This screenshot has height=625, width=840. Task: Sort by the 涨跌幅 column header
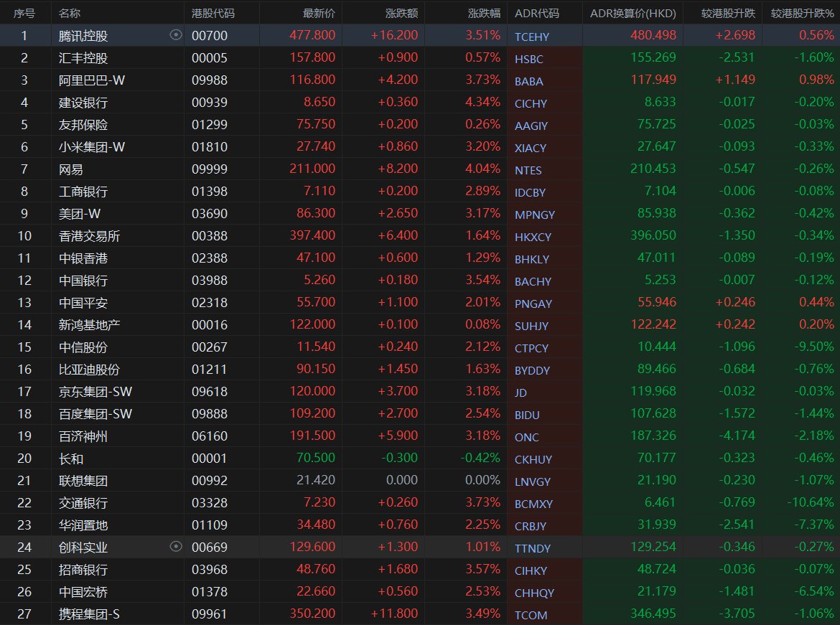484,14
